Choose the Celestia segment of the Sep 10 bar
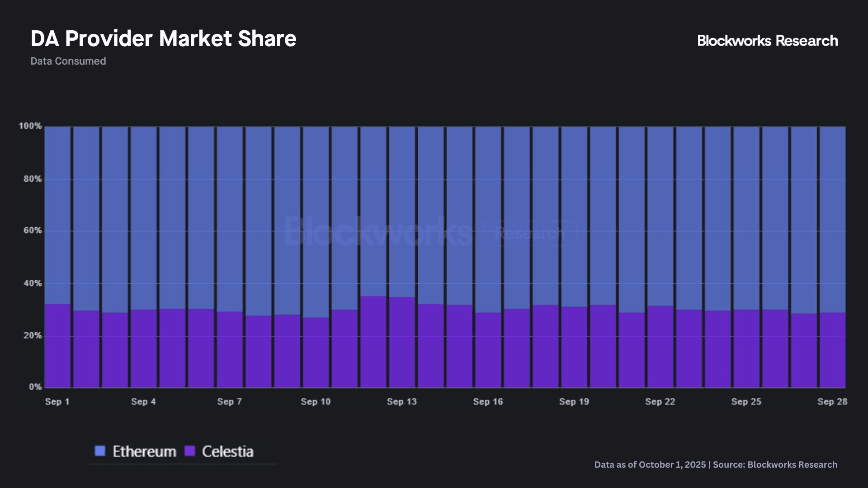The height and width of the screenshot is (488, 868). pos(316,352)
